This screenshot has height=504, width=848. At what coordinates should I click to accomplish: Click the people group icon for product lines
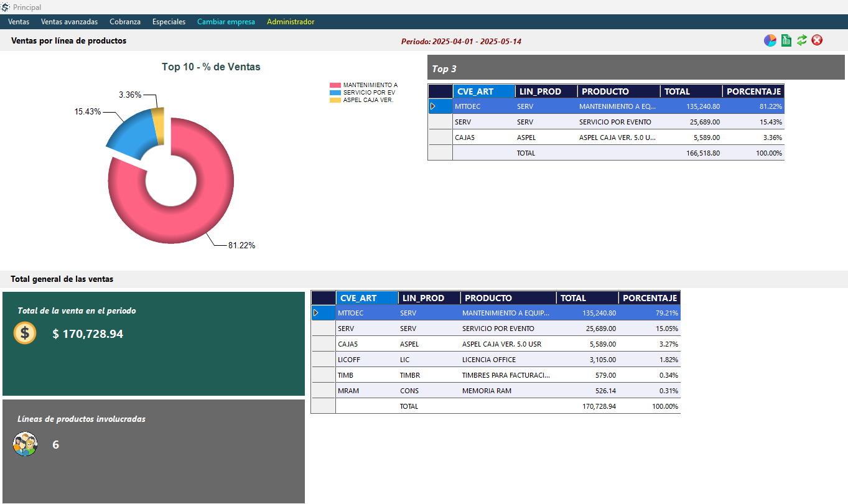25,444
